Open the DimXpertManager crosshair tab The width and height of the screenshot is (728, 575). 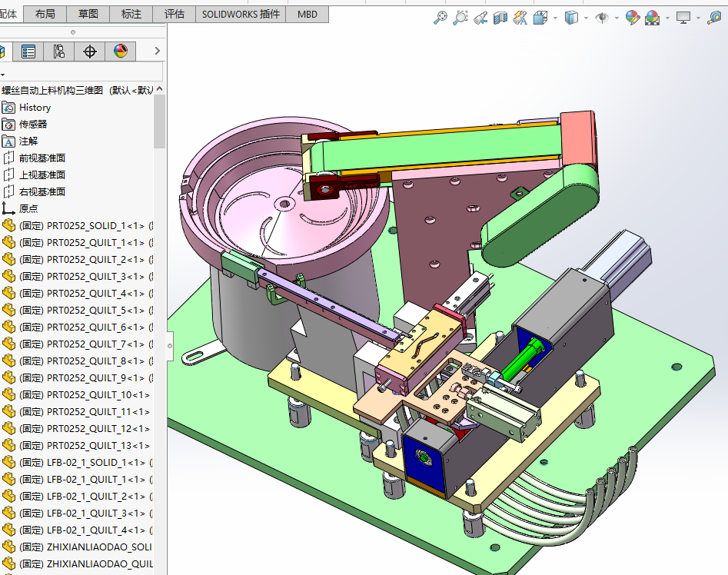point(90,52)
